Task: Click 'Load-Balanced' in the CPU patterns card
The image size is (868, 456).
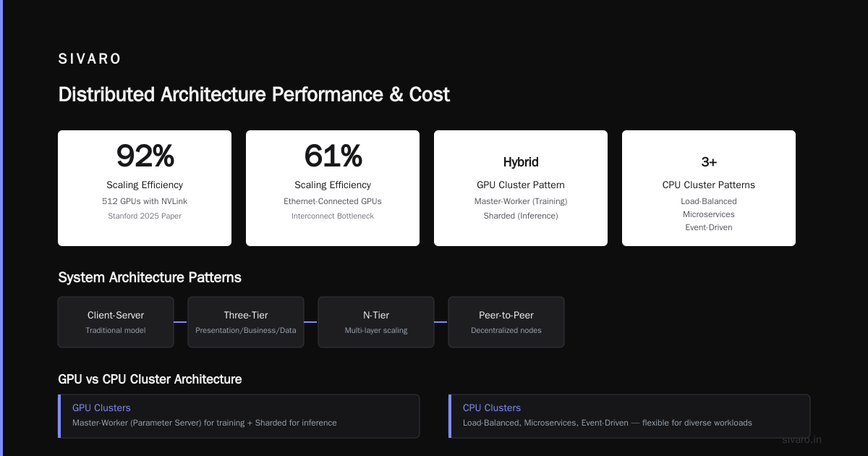Action: [x=709, y=201]
